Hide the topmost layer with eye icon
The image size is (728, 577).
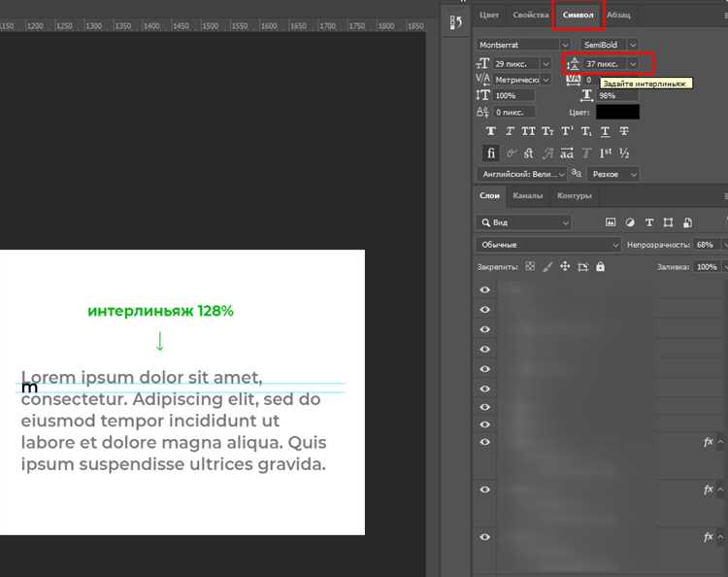tap(484, 289)
